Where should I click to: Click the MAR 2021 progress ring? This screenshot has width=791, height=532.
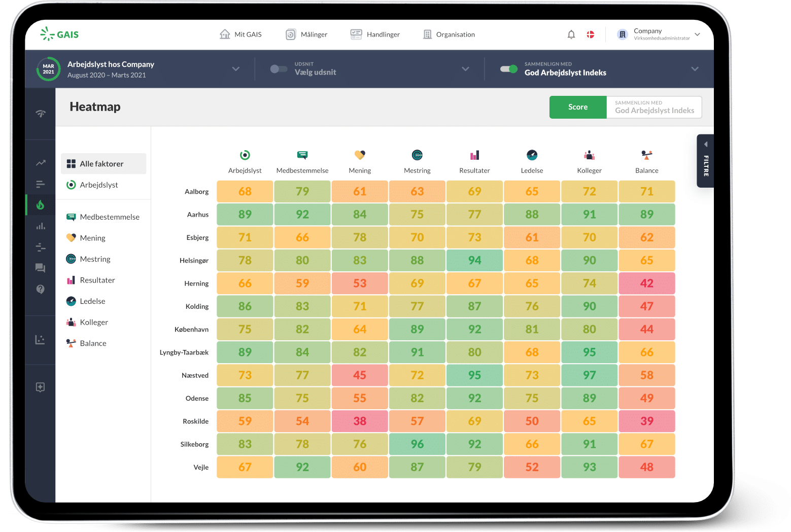click(48, 69)
